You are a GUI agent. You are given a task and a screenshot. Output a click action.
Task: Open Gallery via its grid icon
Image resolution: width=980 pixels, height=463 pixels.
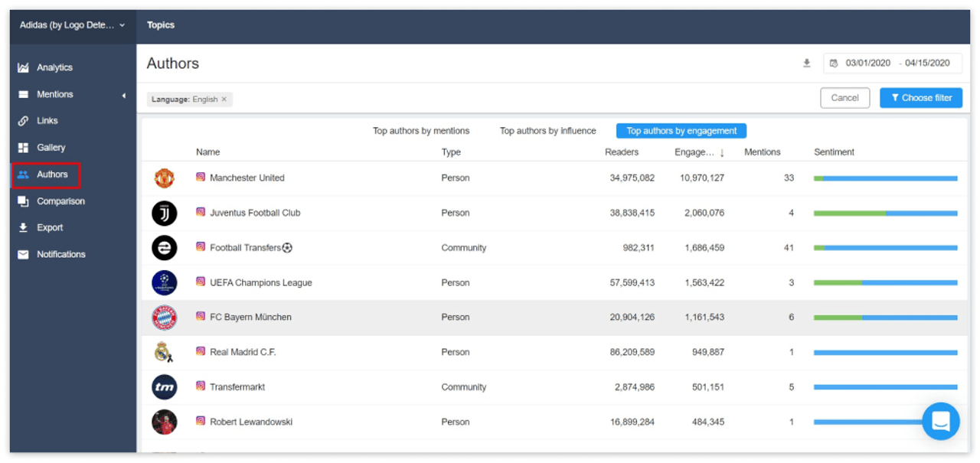(23, 148)
